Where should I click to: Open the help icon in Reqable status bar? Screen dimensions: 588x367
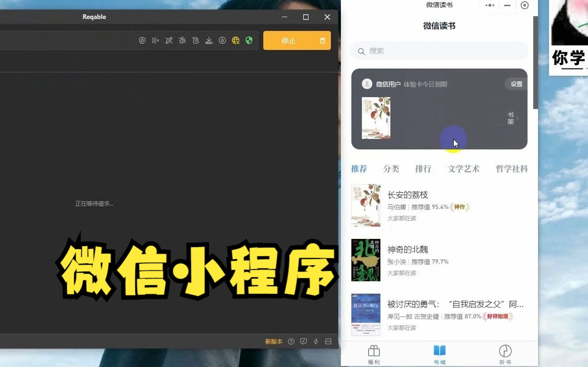[291, 341]
